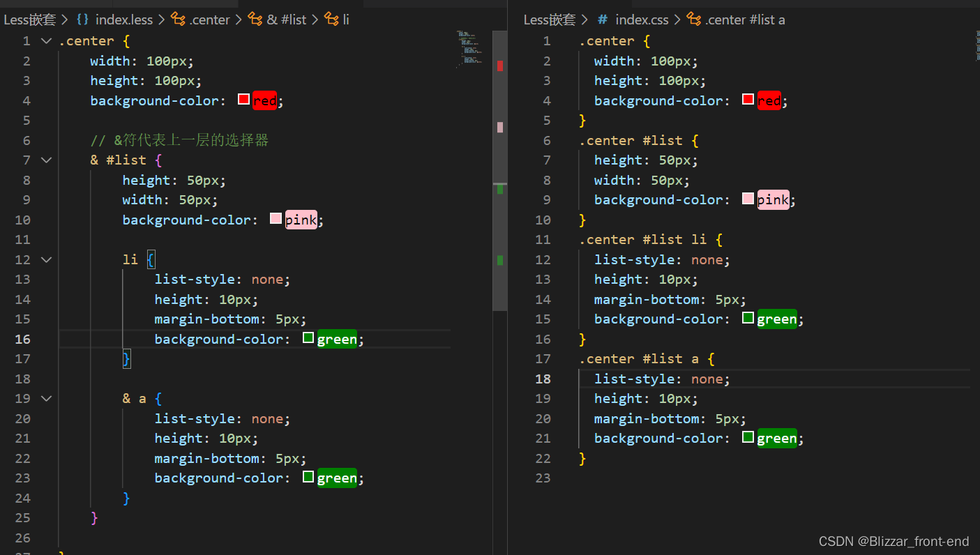
Task: Click 'list-style: none;' on index.css line 18
Action: [662, 379]
